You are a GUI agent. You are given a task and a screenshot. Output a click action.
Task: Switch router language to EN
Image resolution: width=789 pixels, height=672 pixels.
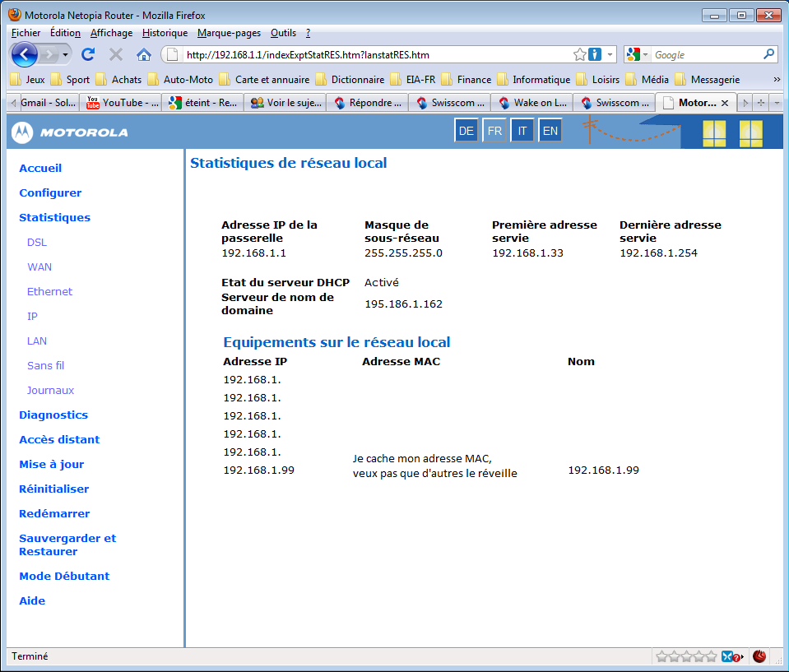(x=550, y=131)
